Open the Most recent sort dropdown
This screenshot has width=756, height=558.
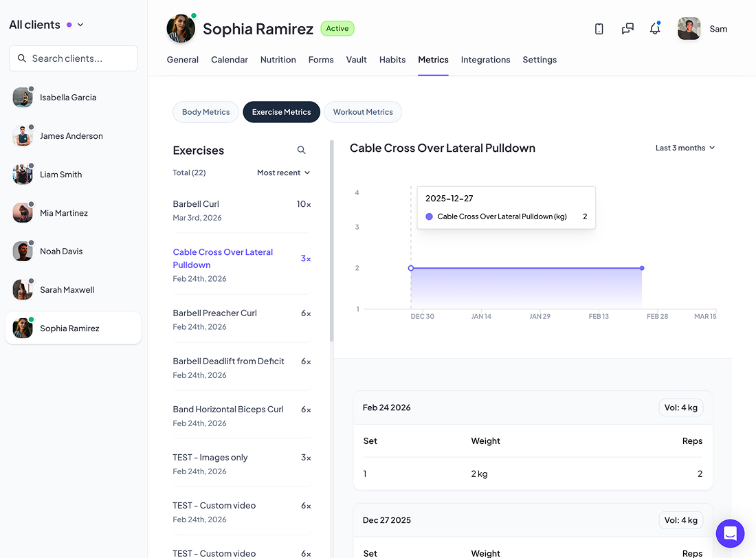[x=283, y=172]
